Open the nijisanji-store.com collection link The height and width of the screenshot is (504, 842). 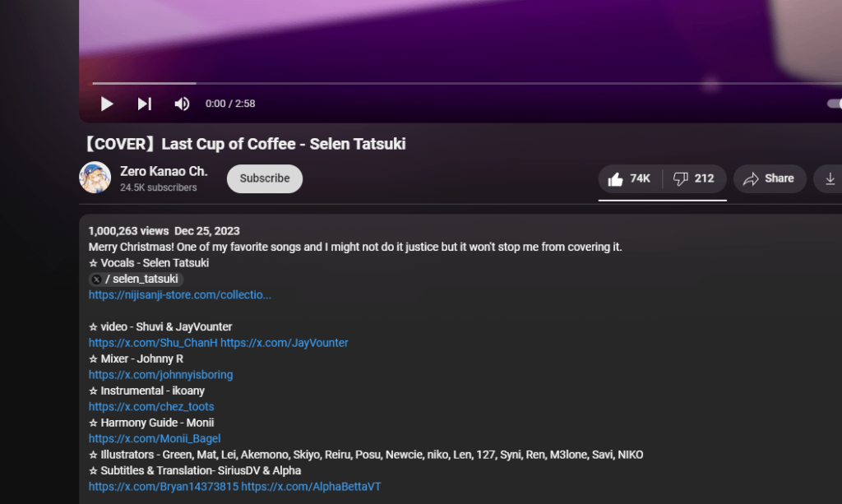point(180,294)
